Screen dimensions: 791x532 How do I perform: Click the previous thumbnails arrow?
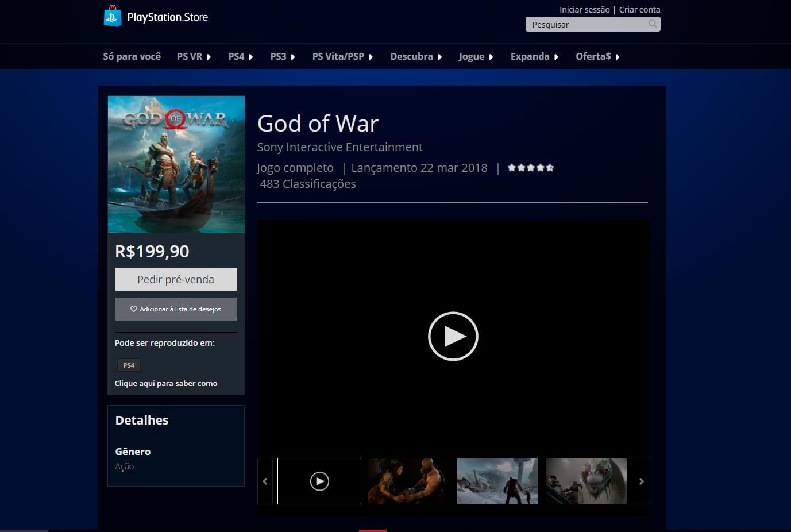(x=265, y=481)
